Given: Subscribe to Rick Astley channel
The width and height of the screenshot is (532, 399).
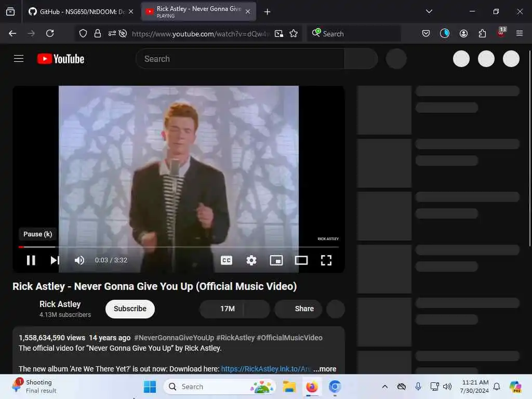Looking at the screenshot, I should click(130, 309).
